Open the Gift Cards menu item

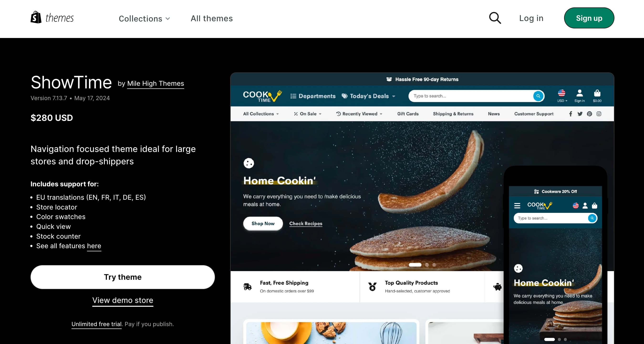point(408,114)
